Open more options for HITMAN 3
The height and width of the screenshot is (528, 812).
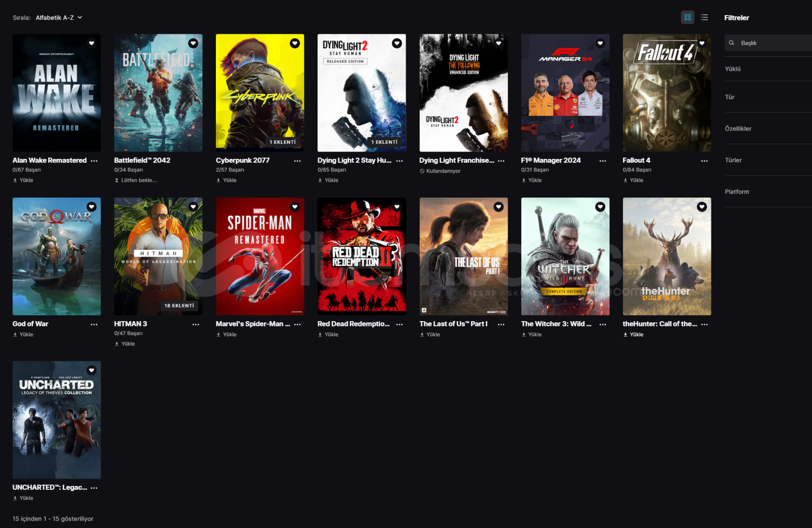pyautogui.click(x=196, y=325)
